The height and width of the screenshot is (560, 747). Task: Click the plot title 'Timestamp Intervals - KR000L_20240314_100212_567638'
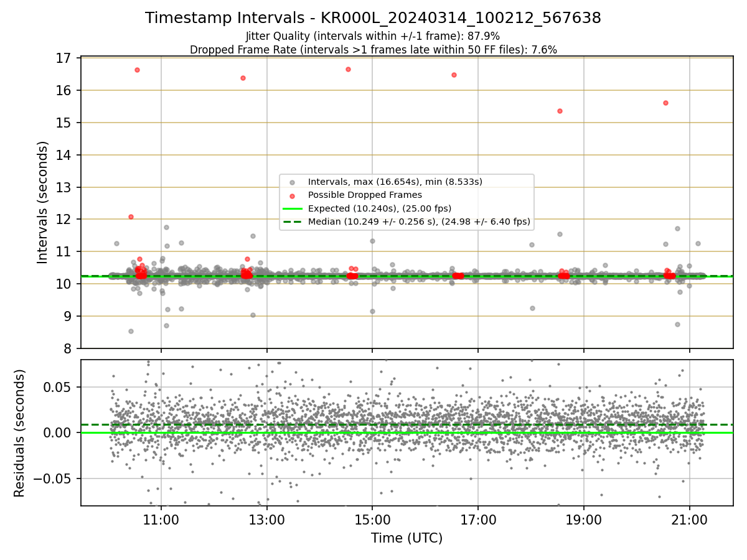coord(373,18)
